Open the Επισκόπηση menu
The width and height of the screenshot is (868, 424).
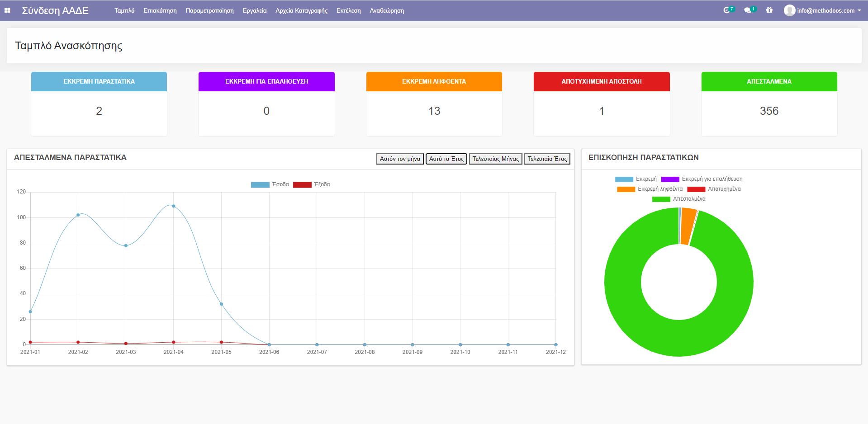coord(160,10)
